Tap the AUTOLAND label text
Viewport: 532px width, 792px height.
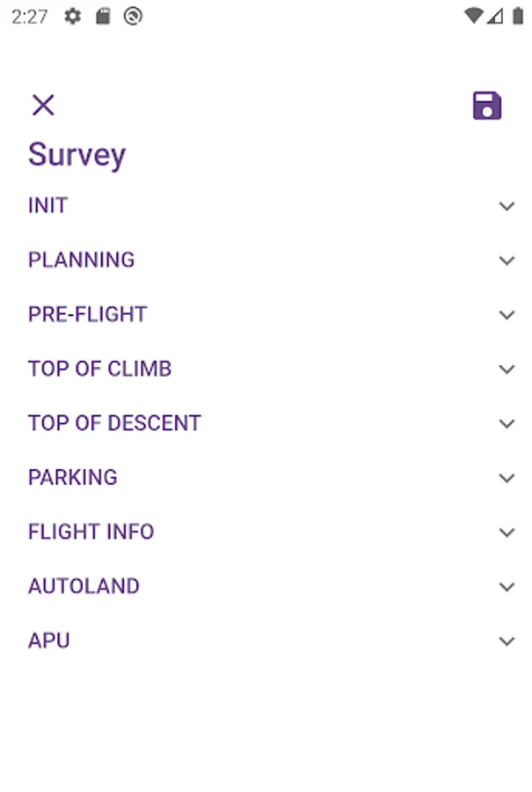coord(84,587)
